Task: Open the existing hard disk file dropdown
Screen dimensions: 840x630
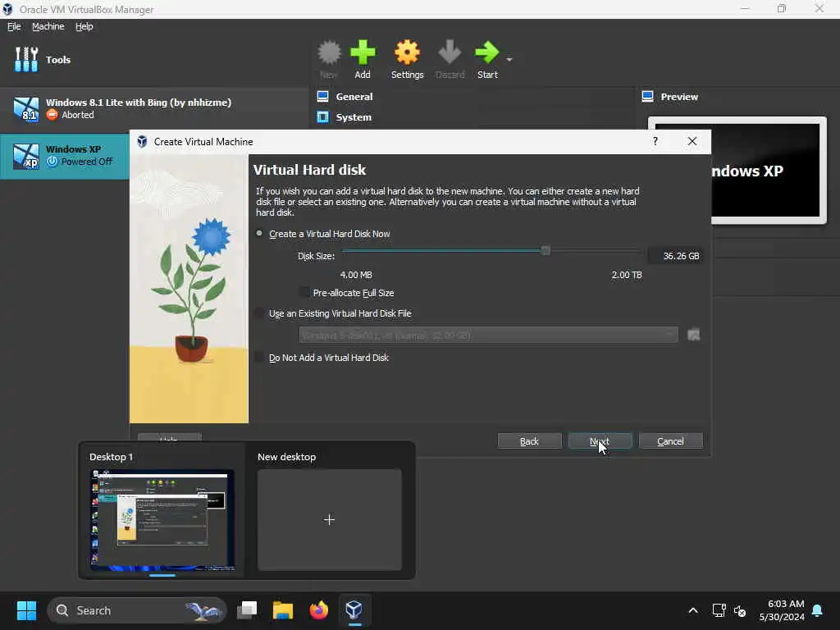Action: 489,336
